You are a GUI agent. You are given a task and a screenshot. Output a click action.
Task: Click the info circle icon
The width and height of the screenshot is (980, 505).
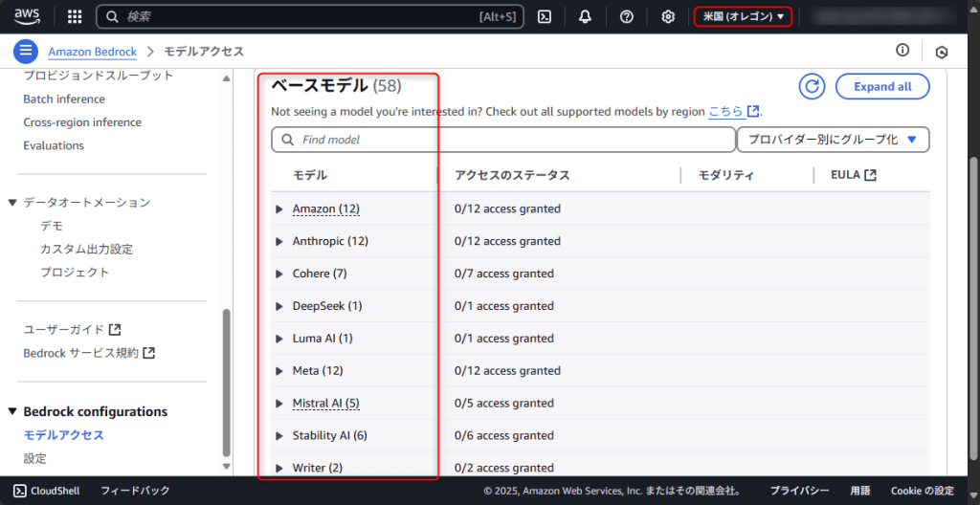click(x=902, y=51)
